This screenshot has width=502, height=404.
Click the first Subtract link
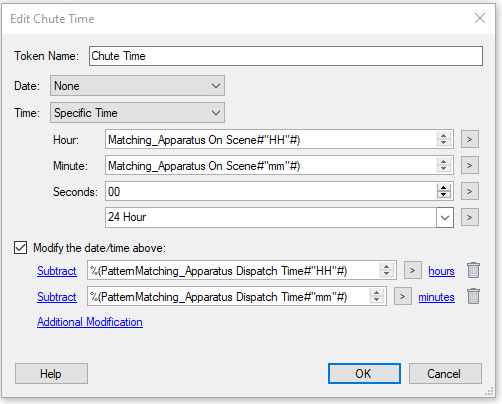coord(57,271)
